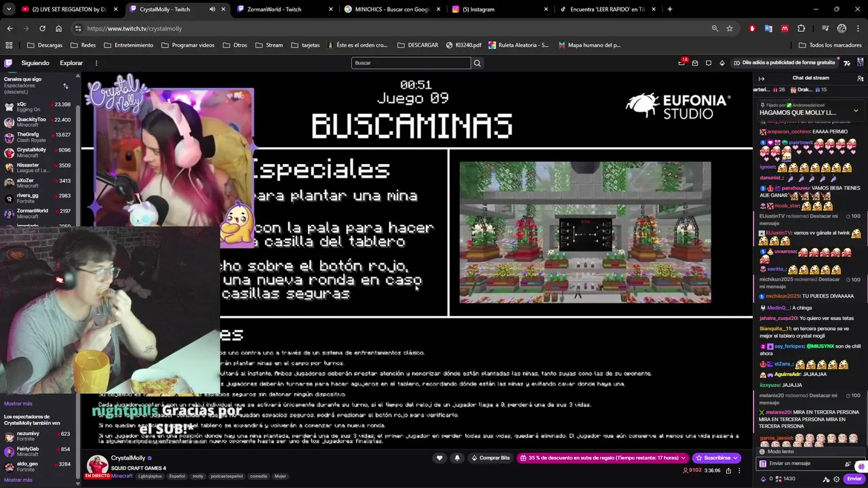Open the Ruleta Aleatoria bookmark
Screen dimensions: 868x488
(519, 45)
